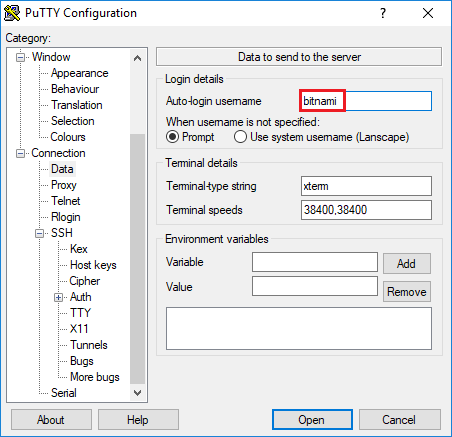
Task: Open the Kex category
Action: tap(79, 249)
